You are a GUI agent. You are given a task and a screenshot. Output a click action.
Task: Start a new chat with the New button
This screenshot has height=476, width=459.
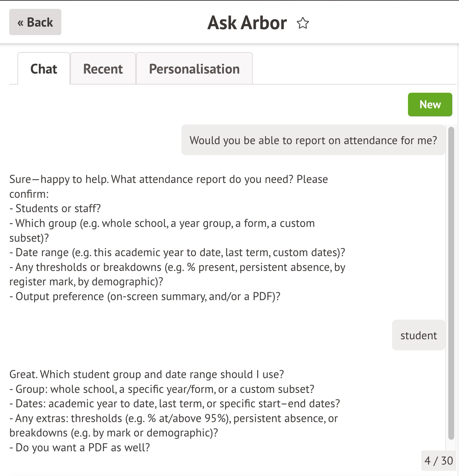(430, 105)
